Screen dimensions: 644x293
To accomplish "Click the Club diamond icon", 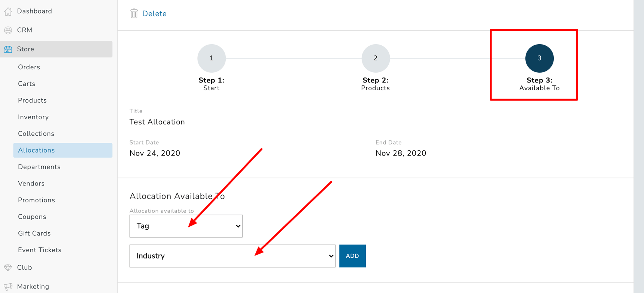I will point(8,267).
